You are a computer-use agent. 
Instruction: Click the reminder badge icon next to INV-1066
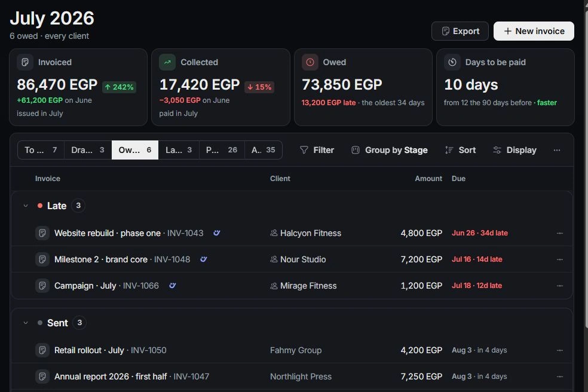coord(172,286)
